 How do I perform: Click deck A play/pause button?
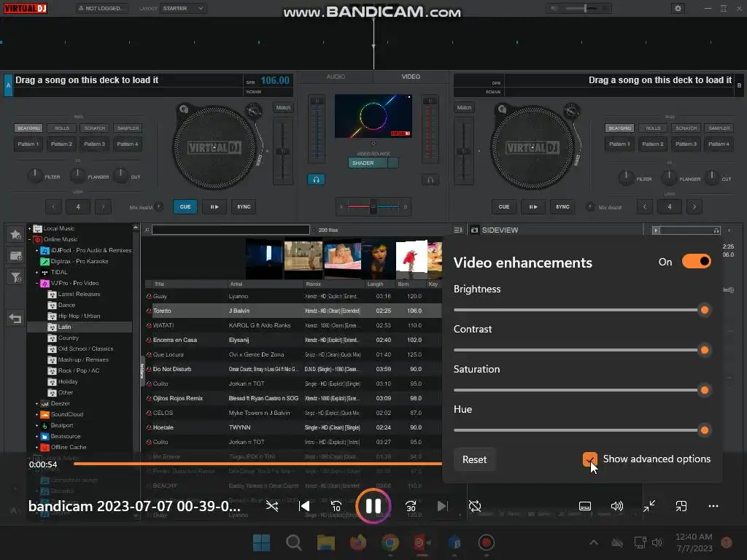point(214,206)
